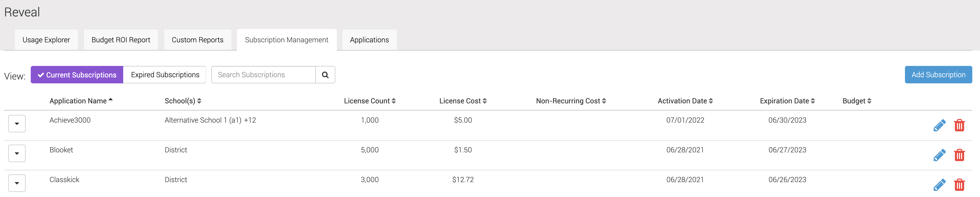Image resolution: width=980 pixels, height=197 pixels.
Task: Click the pencil icon for Blooket row
Action: [x=939, y=155]
